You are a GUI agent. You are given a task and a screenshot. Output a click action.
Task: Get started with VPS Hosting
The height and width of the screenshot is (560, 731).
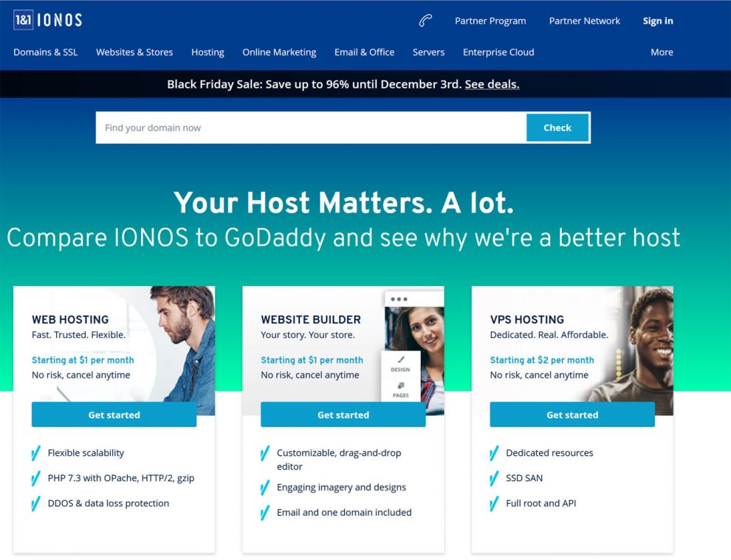pyautogui.click(x=572, y=415)
